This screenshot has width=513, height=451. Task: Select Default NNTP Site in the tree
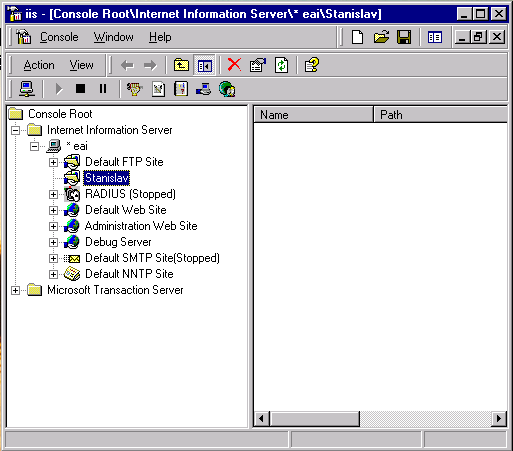[x=129, y=274]
